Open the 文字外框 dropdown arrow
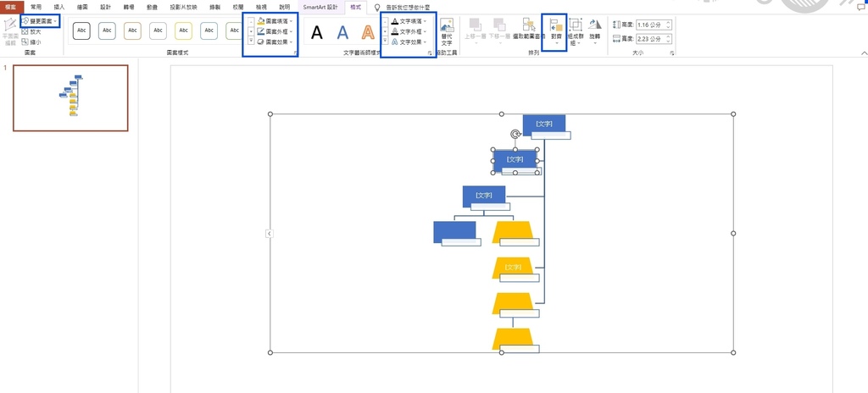Screen dimensions: 868x393 426,31
